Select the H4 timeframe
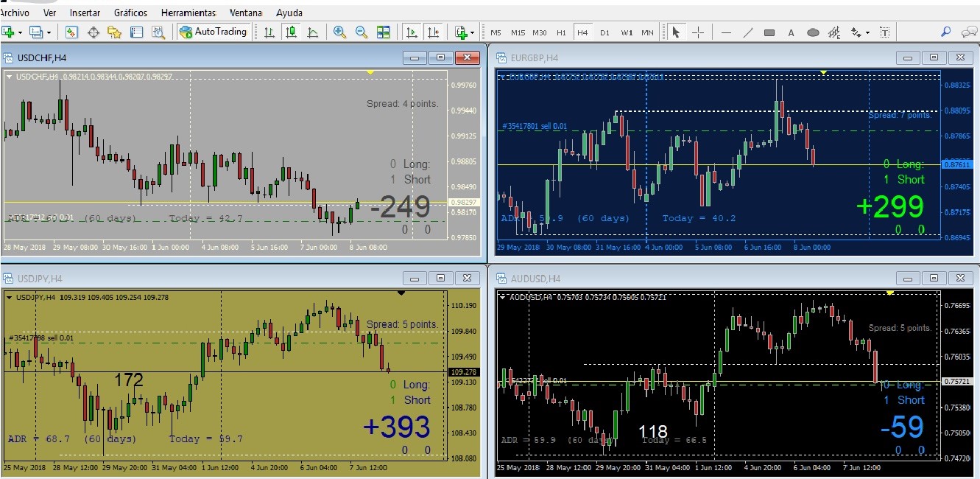The height and width of the screenshot is (479, 980). (583, 32)
